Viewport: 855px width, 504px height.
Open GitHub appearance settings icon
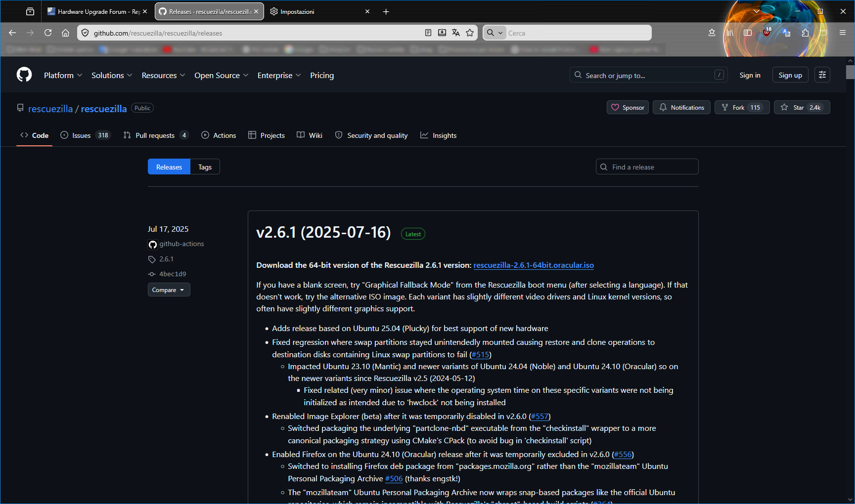pyautogui.click(x=822, y=75)
